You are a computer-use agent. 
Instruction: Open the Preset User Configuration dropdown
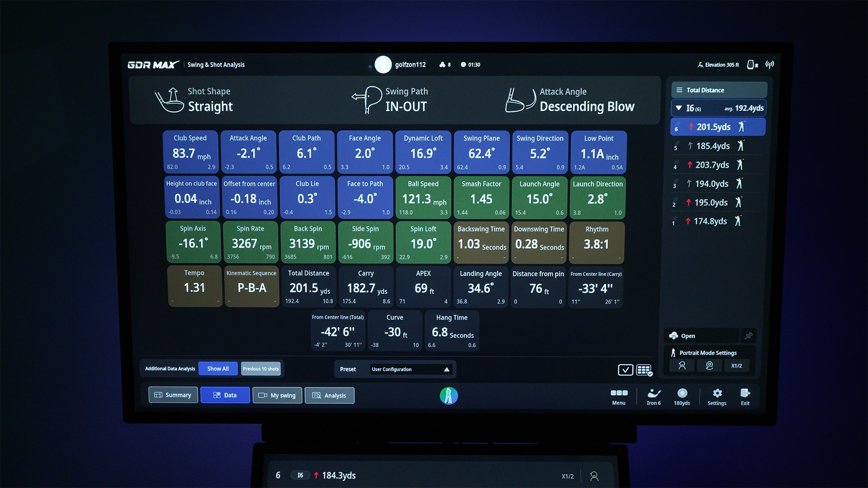click(410, 369)
